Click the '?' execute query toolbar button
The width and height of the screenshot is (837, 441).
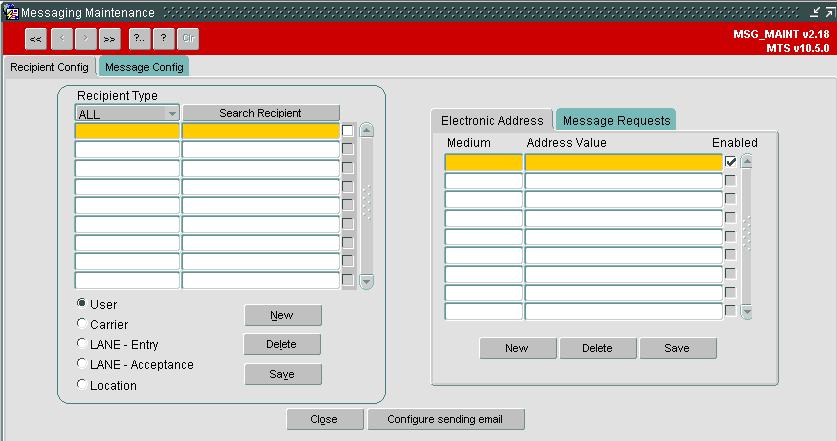164,39
